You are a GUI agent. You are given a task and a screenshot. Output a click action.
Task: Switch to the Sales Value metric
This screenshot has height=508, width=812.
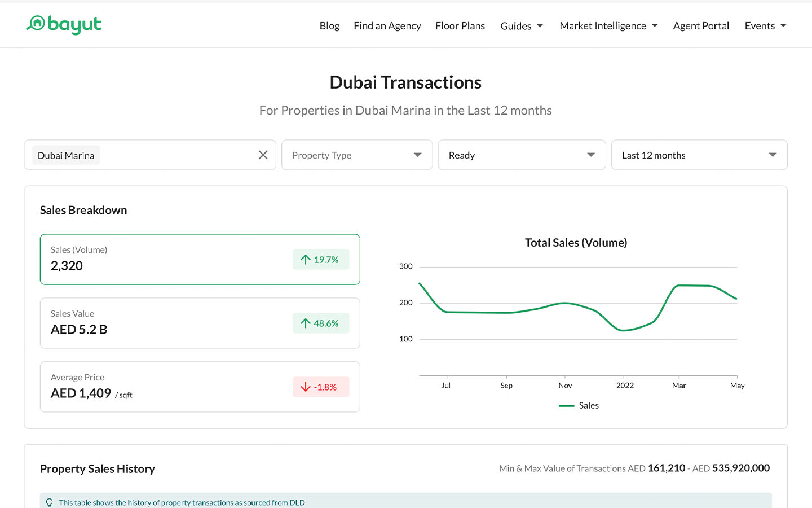pos(200,323)
